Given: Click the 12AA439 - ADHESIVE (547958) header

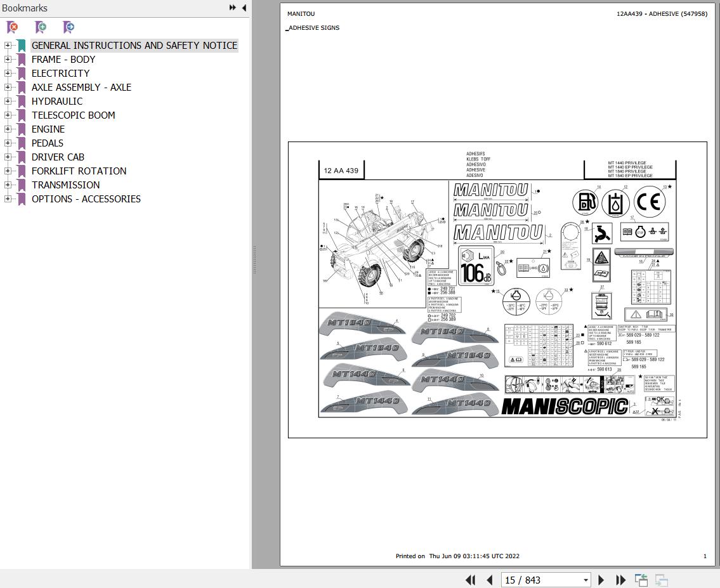Looking at the screenshot, I should (x=662, y=14).
